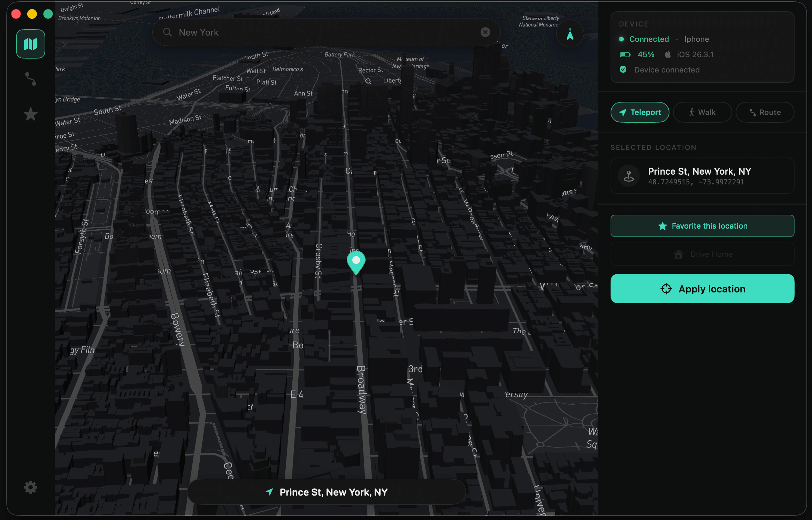Clear the New York search text

485,32
